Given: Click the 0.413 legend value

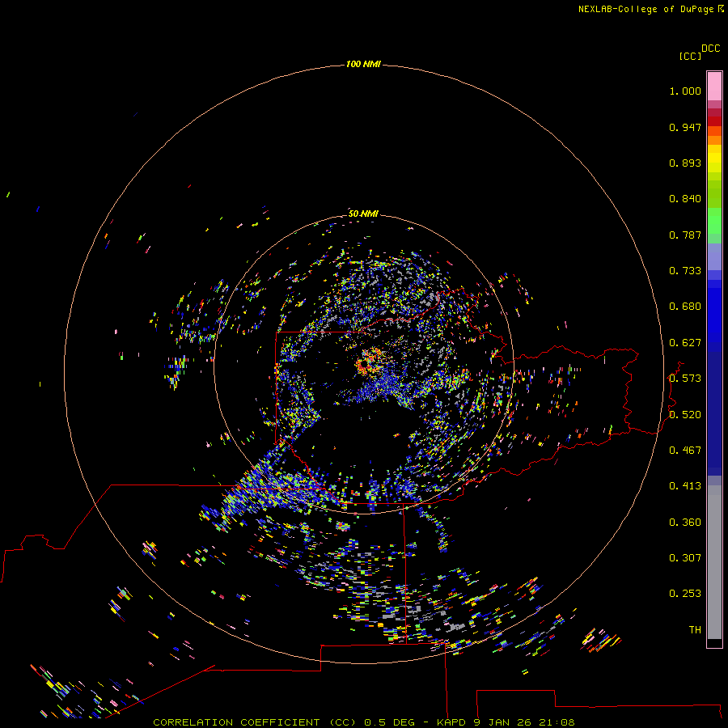Looking at the screenshot, I should [x=685, y=486].
